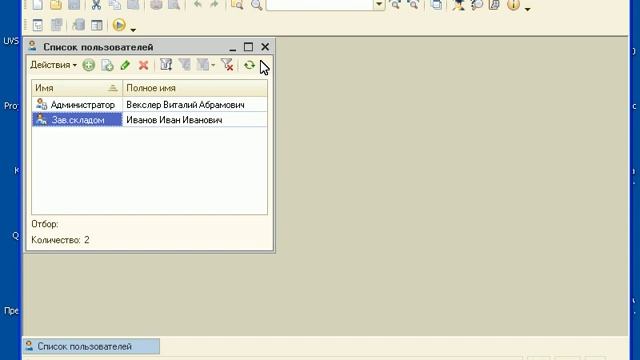Screen dimensions: 640x360
Task: Click the Cut scissors icon
Action: 96,4
